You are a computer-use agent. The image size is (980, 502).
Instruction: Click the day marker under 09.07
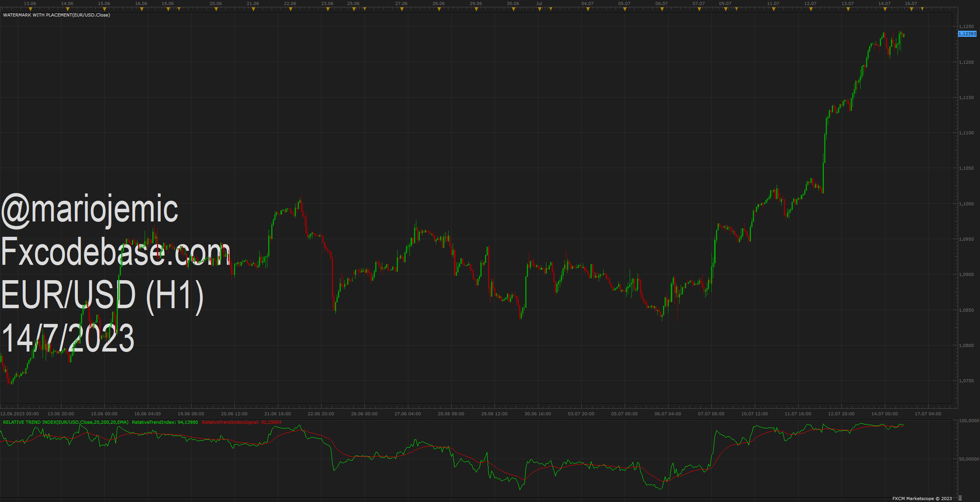(726, 9)
